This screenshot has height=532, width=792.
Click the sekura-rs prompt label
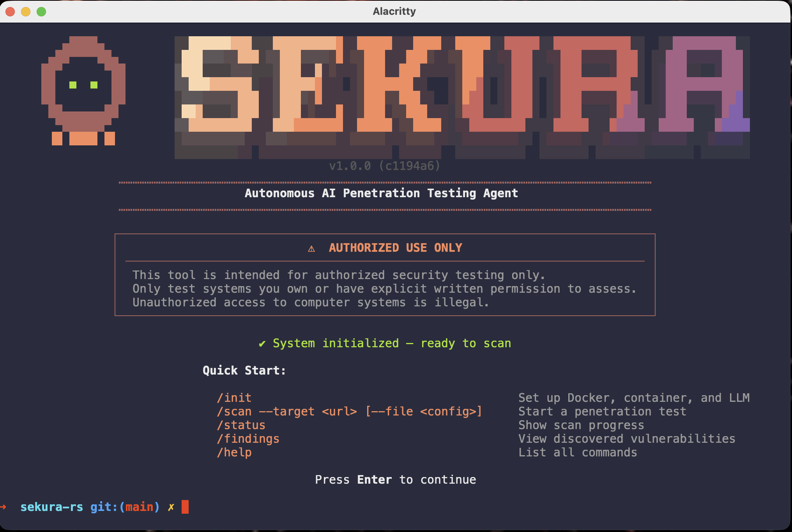click(x=52, y=507)
